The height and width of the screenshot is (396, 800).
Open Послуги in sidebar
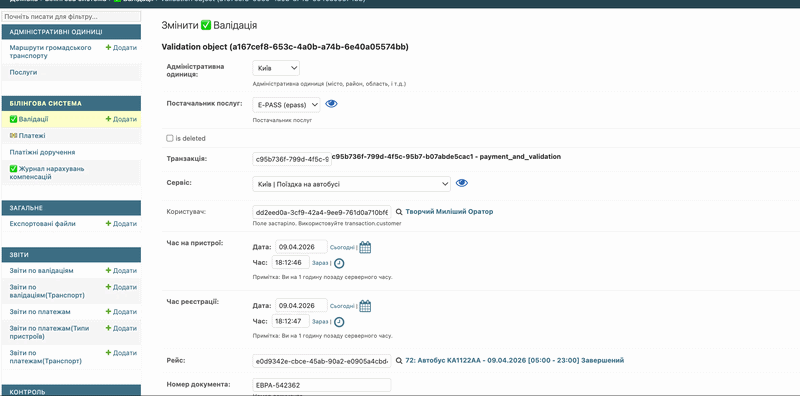(x=23, y=72)
